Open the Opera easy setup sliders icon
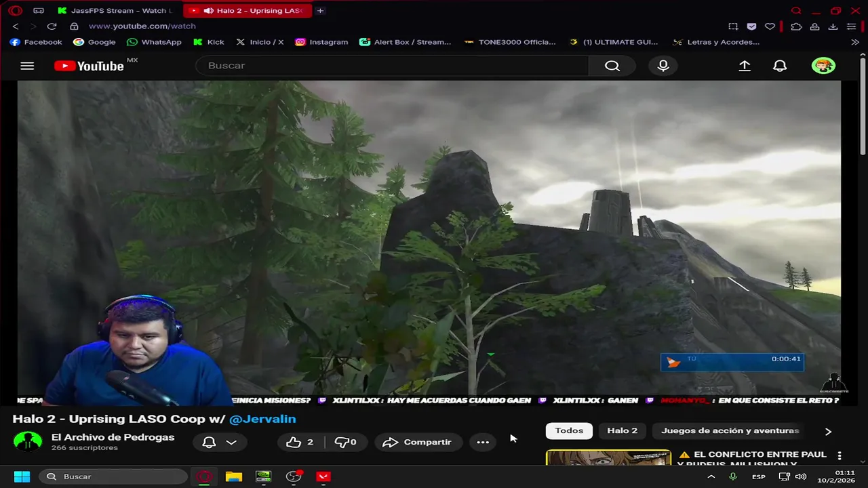868x488 pixels. 851,26
